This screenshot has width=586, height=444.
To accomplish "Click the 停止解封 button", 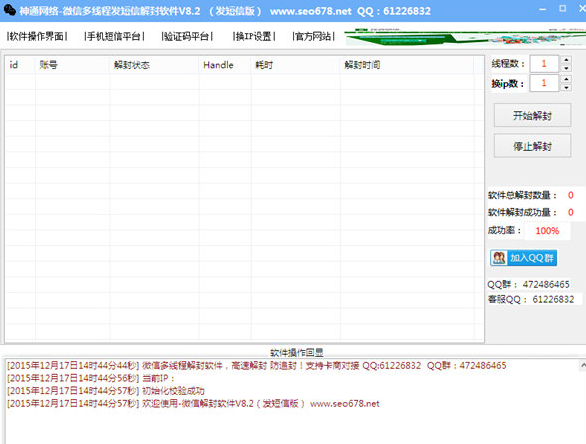I will pyautogui.click(x=532, y=146).
